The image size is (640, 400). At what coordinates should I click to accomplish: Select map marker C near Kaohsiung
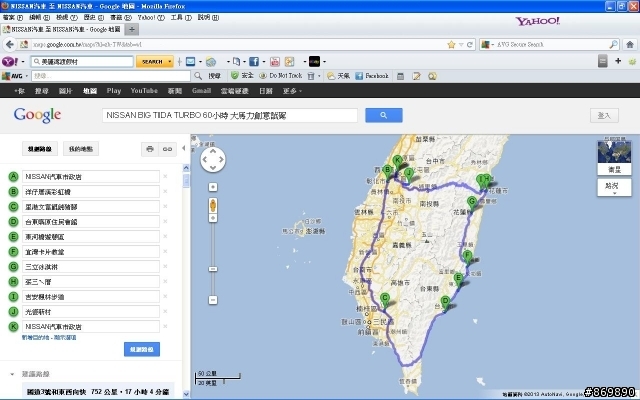coord(384,300)
